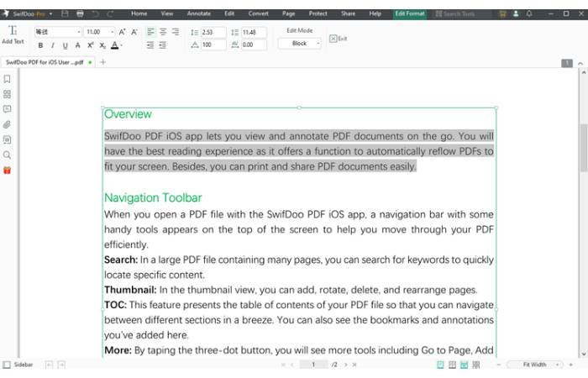Open the Edit Mode Block dropdown
This screenshot has height=378, width=588.
pyautogui.click(x=300, y=44)
